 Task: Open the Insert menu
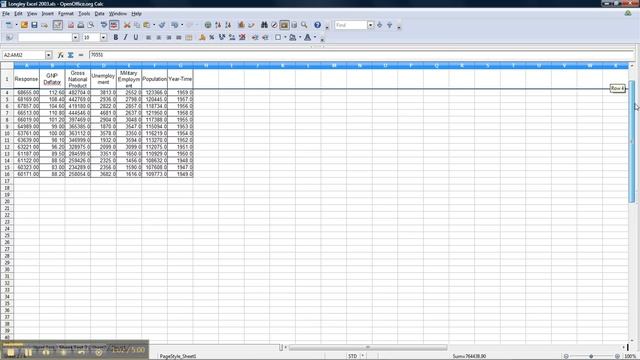(47, 13)
